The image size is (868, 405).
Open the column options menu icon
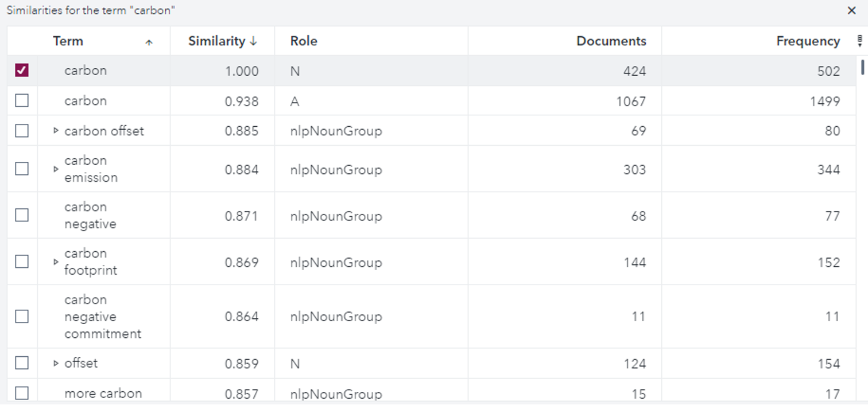pos(859,41)
